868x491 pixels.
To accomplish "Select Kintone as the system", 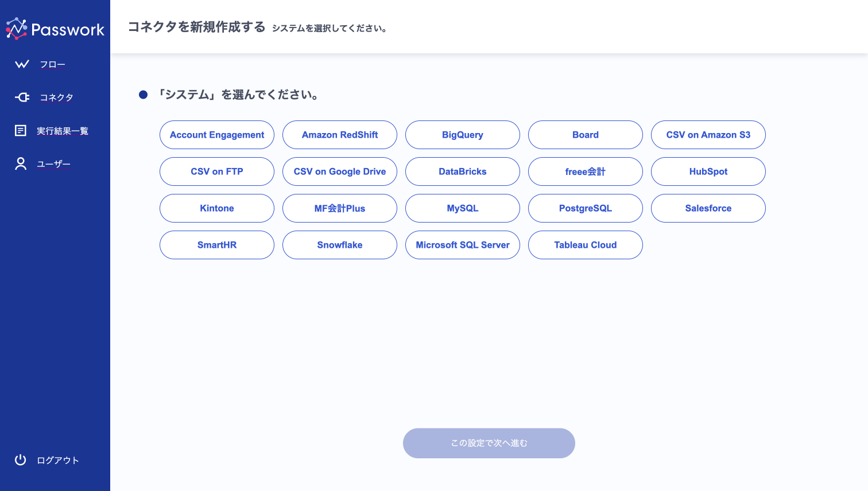I will [x=217, y=208].
